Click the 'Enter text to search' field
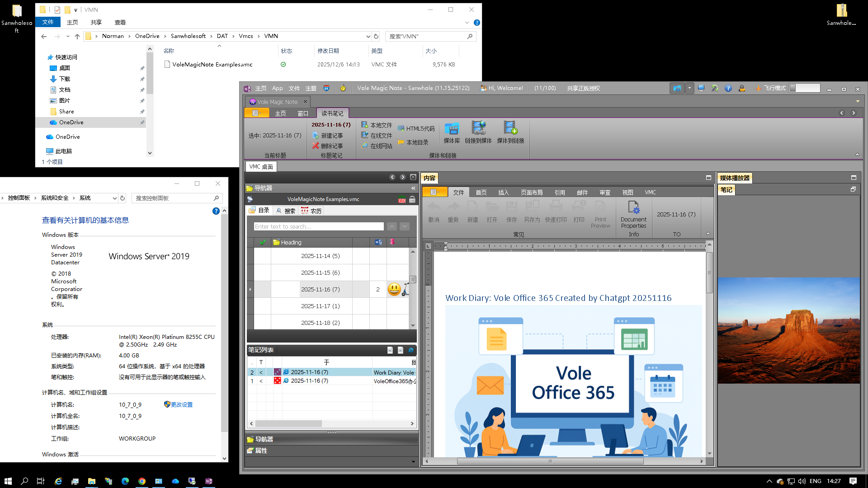 tap(318, 226)
